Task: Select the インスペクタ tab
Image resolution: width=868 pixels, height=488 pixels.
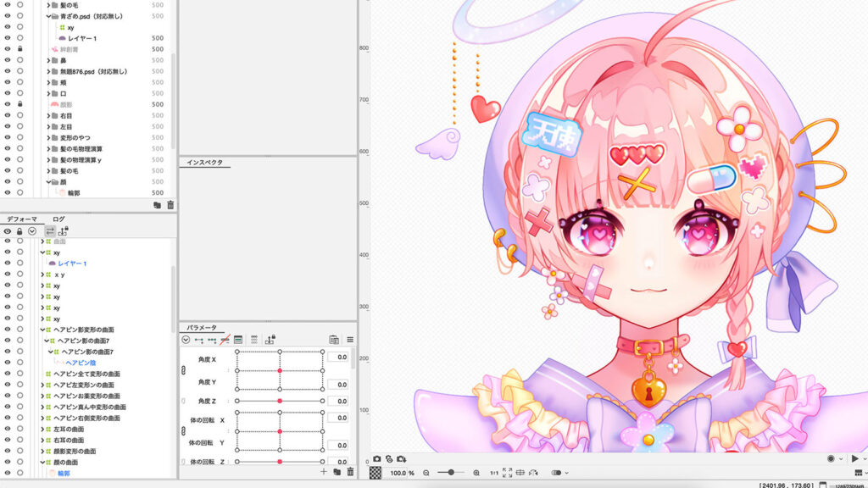Action: [205, 163]
